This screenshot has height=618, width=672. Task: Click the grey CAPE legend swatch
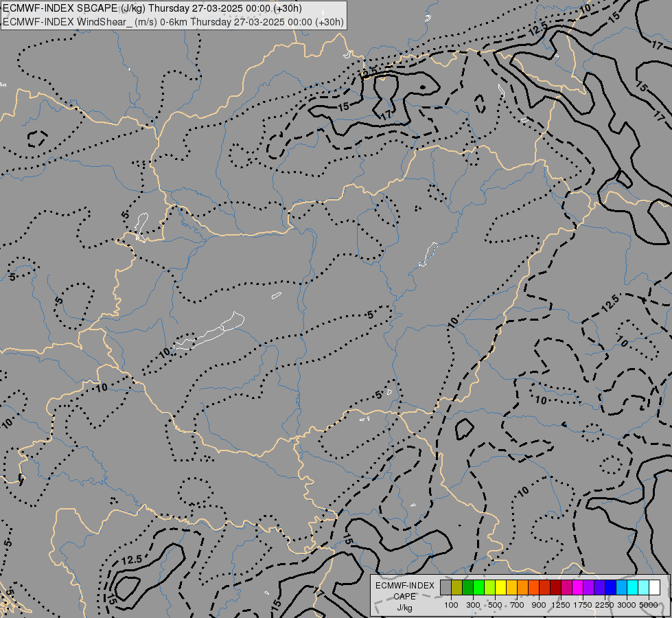click(445, 588)
